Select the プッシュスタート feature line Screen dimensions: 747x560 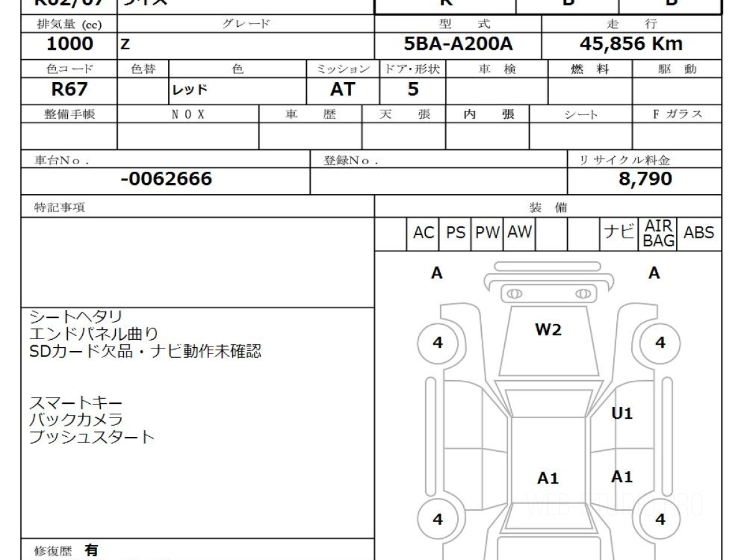click(92, 437)
